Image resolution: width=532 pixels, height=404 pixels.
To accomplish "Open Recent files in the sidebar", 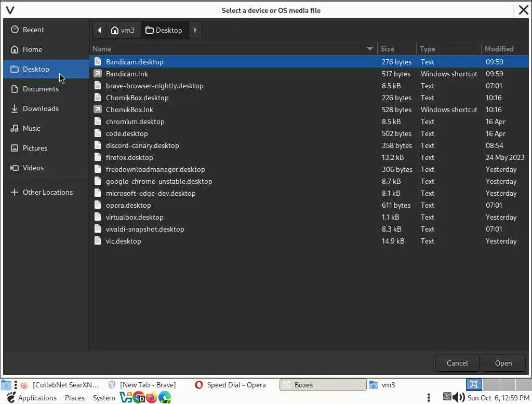I will (x=46, y=30).
